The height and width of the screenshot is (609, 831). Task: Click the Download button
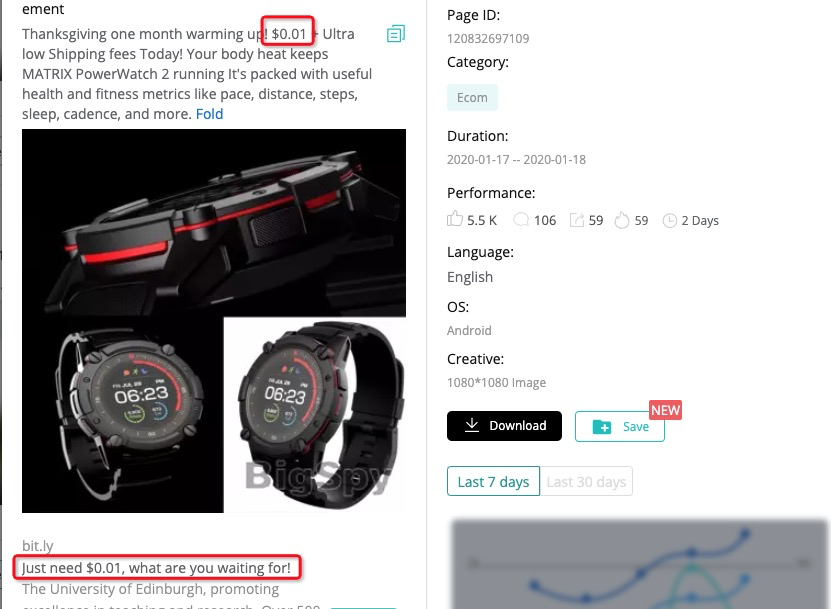[x=504, y=426]
